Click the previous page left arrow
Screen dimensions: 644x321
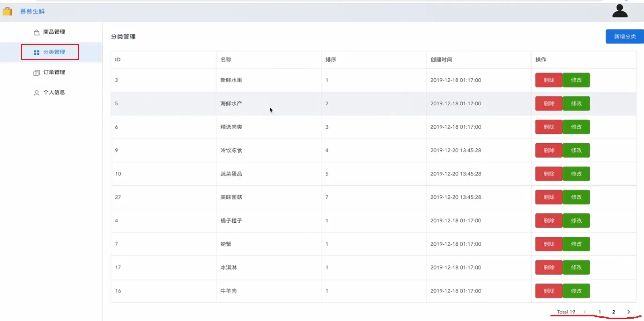coord(585,312)
